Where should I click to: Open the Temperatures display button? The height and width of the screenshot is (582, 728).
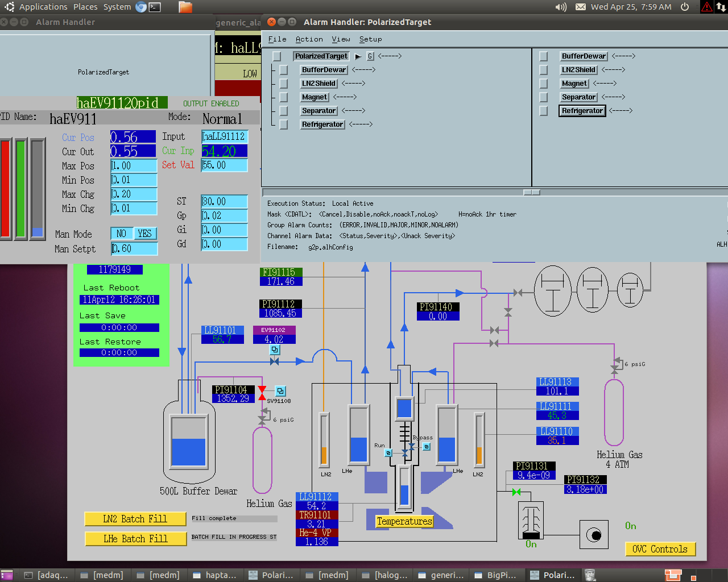point(404,521)
